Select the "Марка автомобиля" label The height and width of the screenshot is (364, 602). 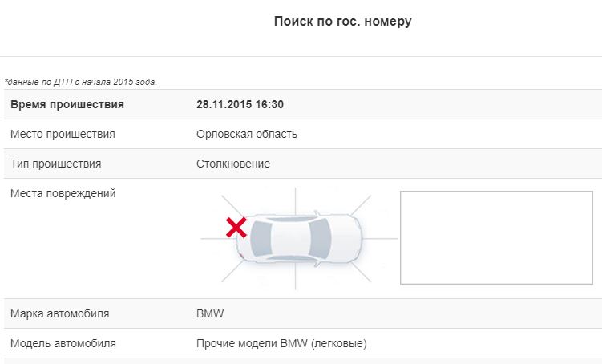pos(60,313)
